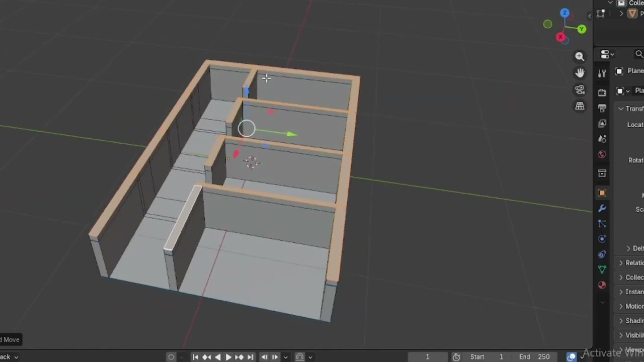Screen dimensions: 644x362
Task: Click the green Y move arrow gizmo
Action: click(x=291, y=134)
